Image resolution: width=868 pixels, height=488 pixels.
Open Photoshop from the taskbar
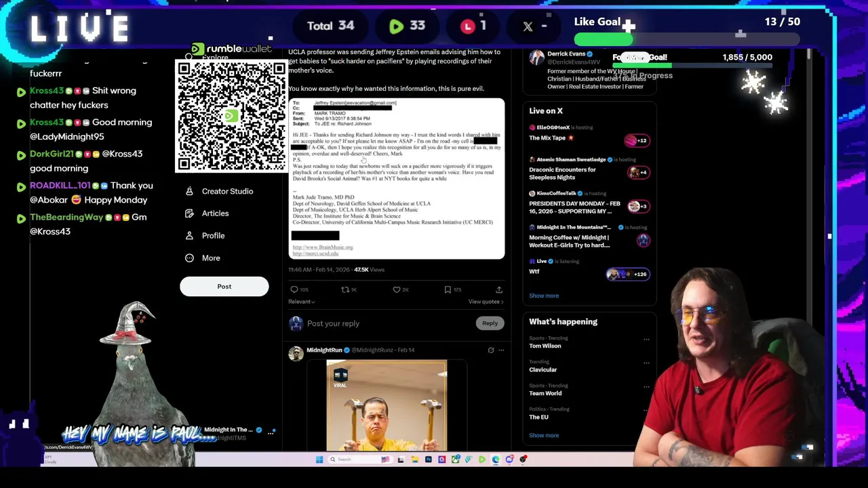pyautogui.click(x=429, y=460)
